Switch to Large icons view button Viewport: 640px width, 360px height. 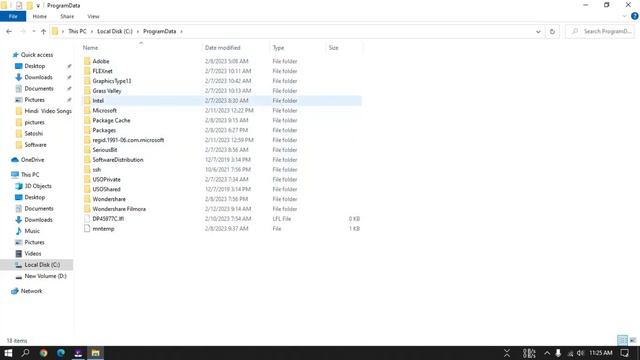[633, 340]
